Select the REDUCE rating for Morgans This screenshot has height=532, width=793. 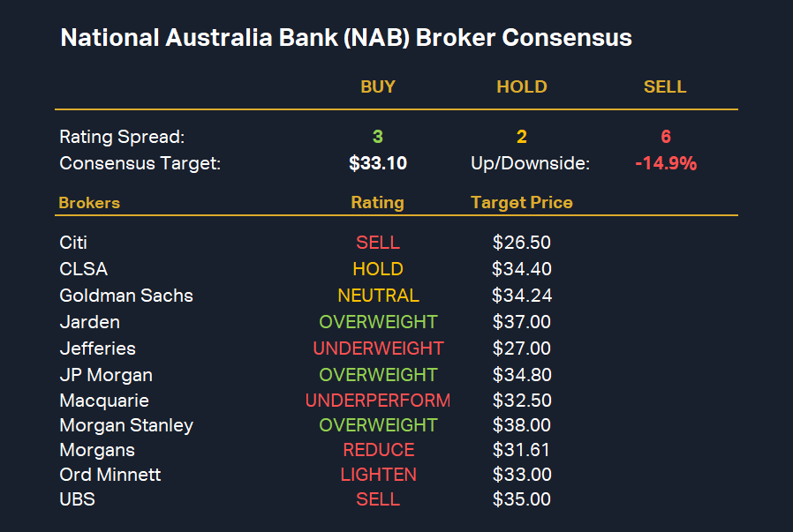click(378, 450)
